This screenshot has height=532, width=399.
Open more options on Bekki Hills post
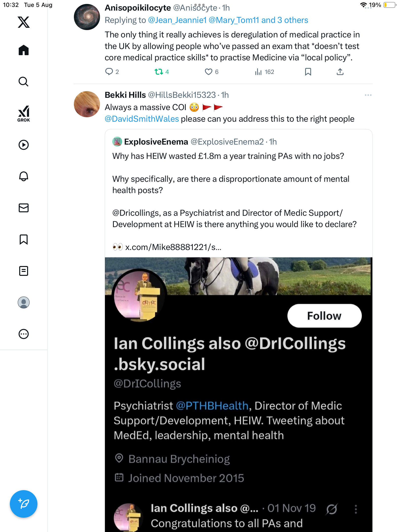pos(368,95)
